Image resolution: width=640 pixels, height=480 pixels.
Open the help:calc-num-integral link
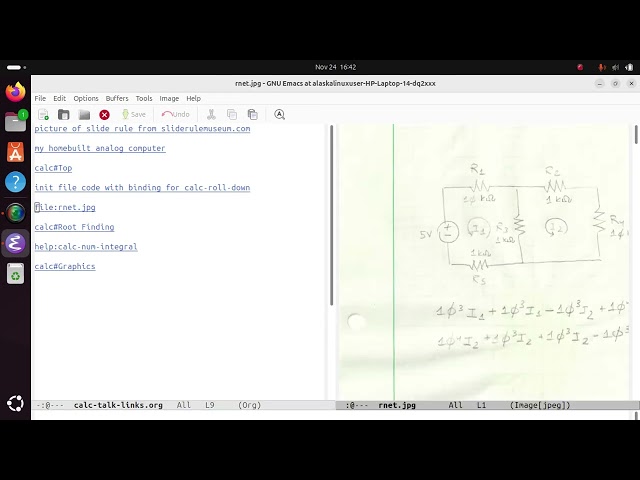point(86,247)
